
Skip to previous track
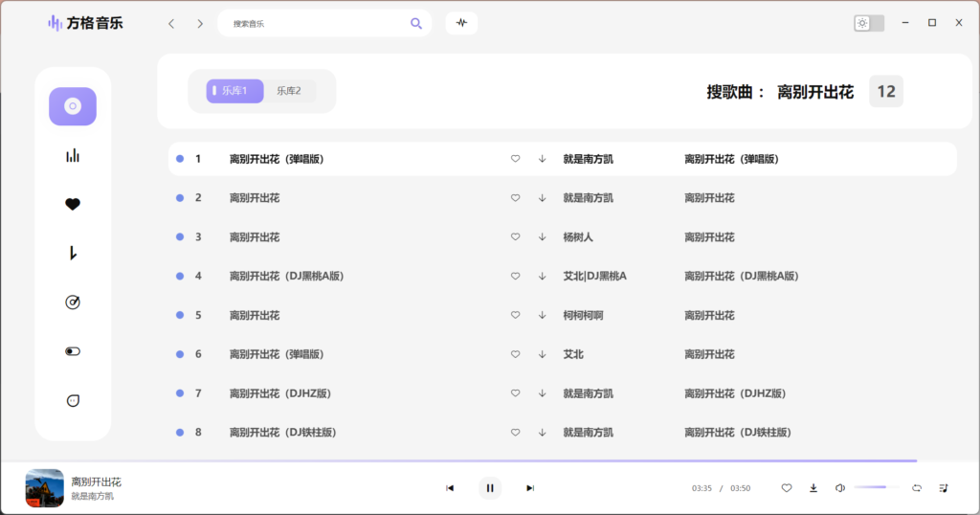(x=450, y=488)
